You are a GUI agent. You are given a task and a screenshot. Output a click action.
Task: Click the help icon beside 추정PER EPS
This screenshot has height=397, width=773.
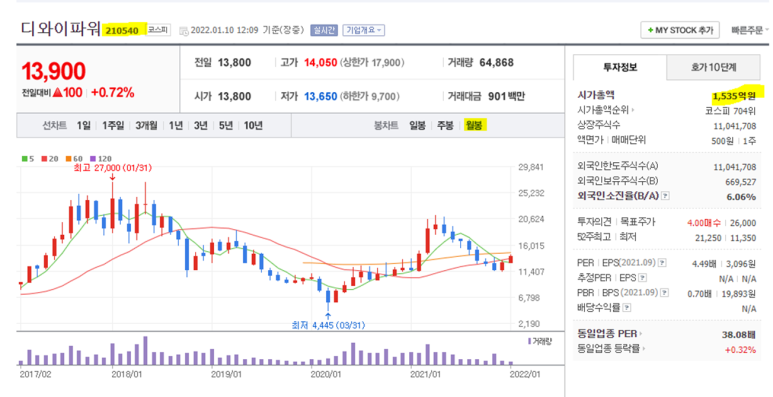tap(642, 278)
